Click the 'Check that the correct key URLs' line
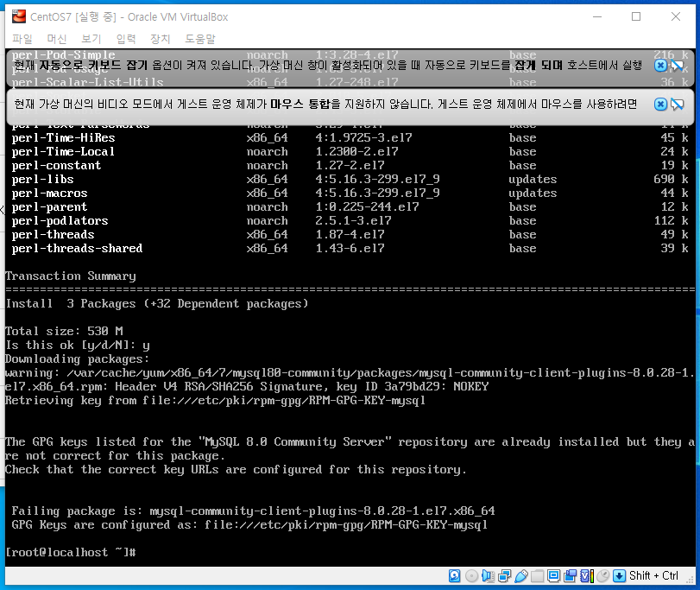 [236, 470]
